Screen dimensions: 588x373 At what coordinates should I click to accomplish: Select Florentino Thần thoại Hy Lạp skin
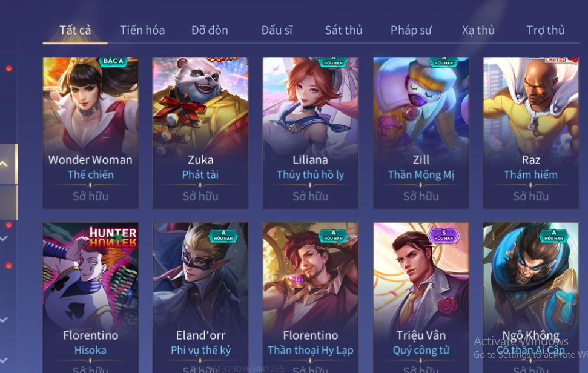point(310,297)
